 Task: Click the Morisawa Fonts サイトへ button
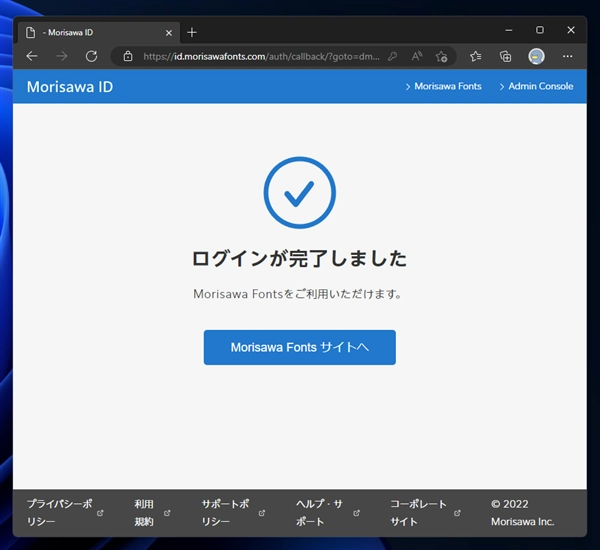tap(300, 347)
